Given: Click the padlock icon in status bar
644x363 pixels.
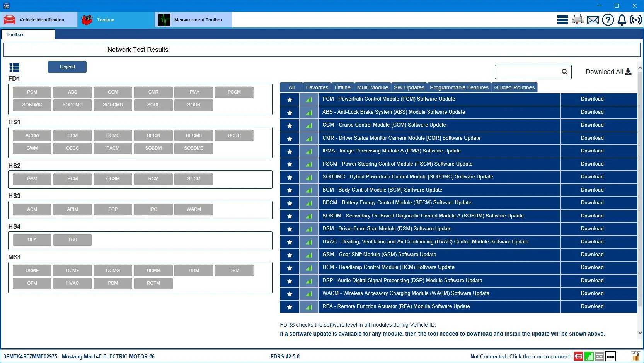Looking at the screenshot, I should [635, 356].
